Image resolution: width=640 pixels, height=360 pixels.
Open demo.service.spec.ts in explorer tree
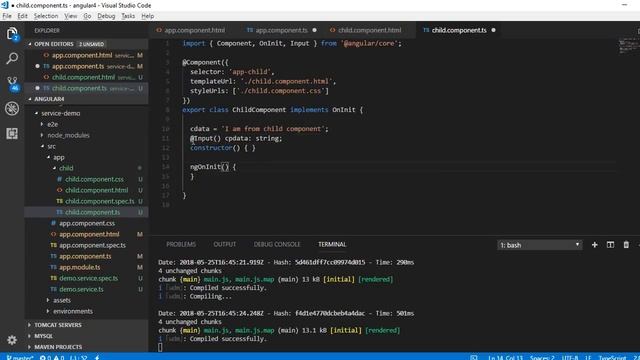pyautogui.click(x=89, y=278)
